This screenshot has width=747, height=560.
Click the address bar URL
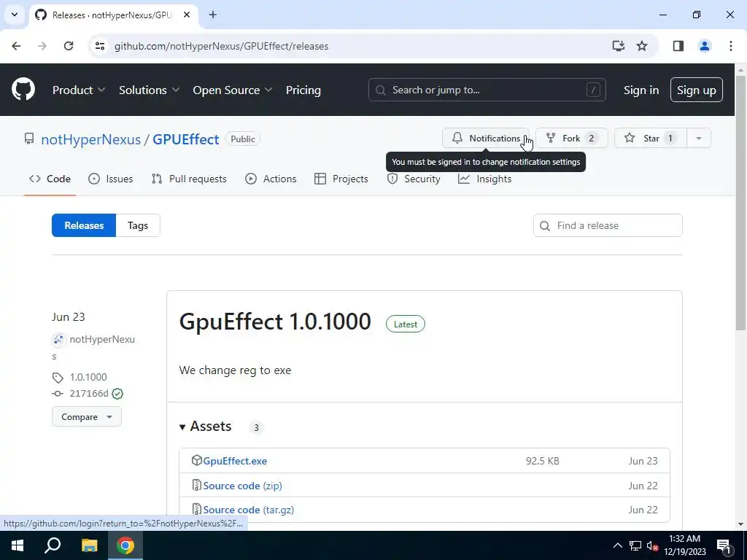[222, 46]
